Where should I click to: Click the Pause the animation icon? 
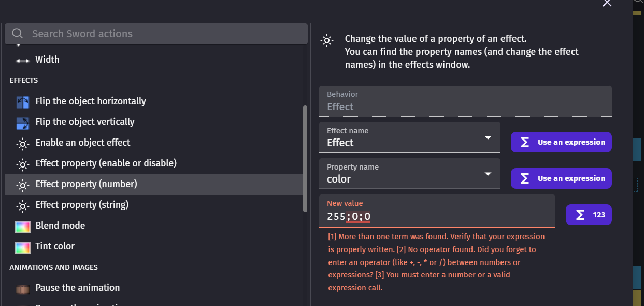click(x=22, y=287)
